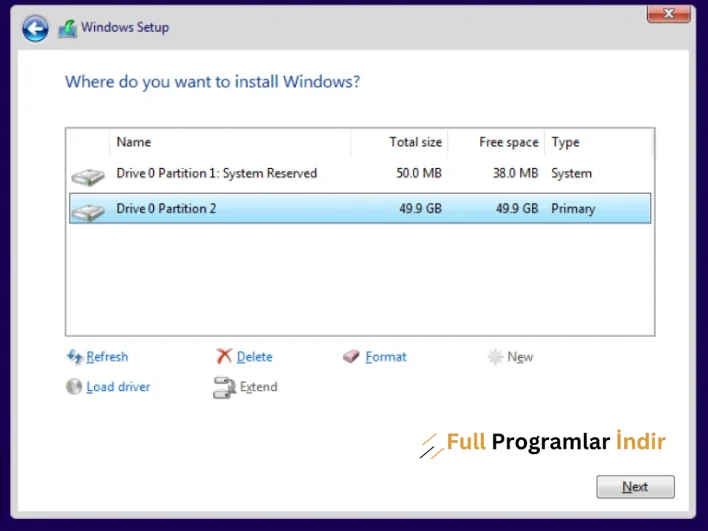Click the red X Delete icon
This screenshot has height=531, width=708.
click(224, 356)
